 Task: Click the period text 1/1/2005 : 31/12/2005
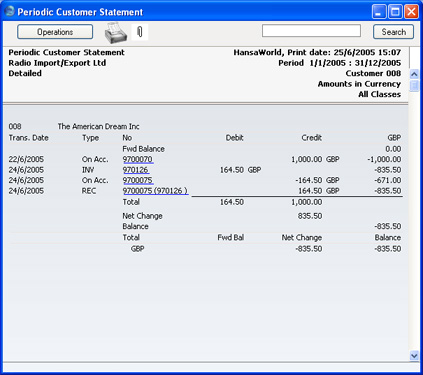pyautogui.click(x=355, y=63)
